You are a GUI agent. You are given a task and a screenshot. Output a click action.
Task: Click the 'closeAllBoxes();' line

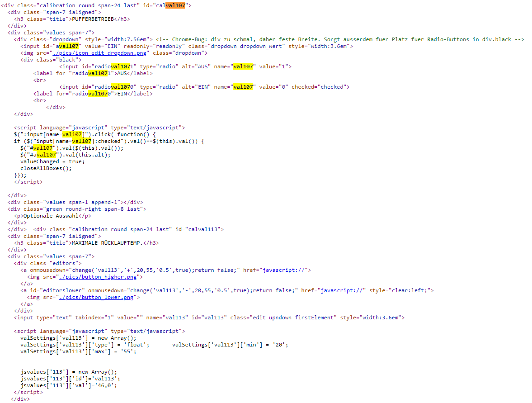(46, 168)
